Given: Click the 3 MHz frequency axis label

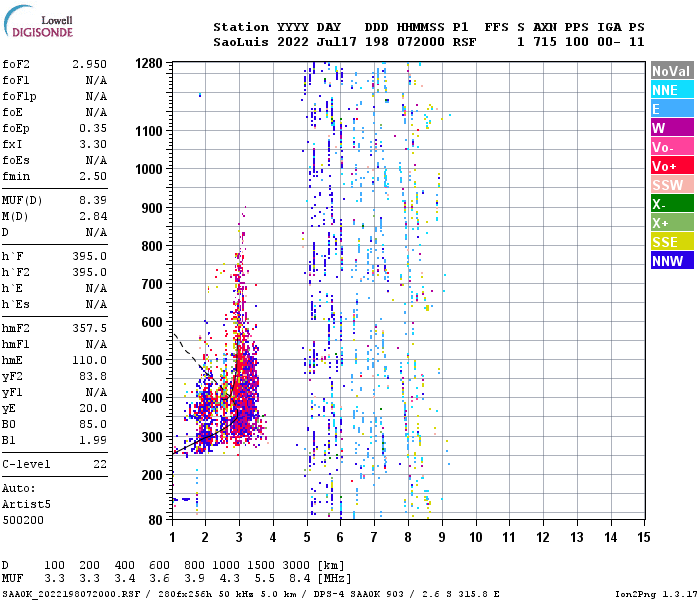Looking at the screenshot, I should click(239, 537).
